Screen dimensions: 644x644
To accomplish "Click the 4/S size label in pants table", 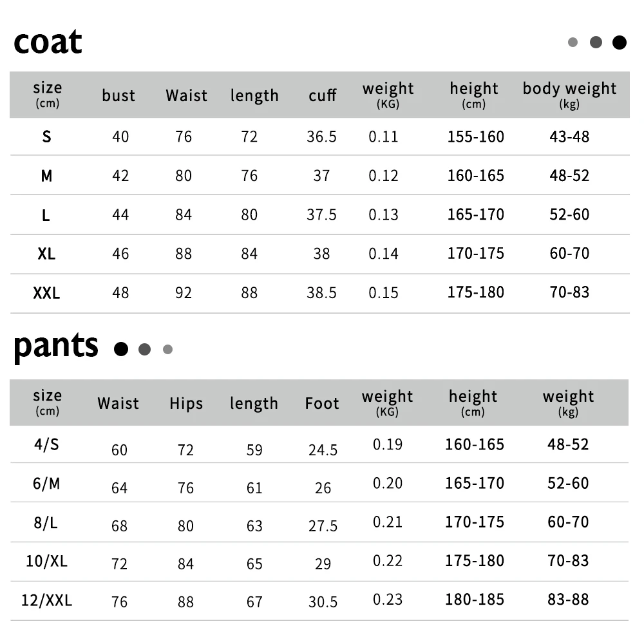I will pyautogui.click(x=46, y=444).
